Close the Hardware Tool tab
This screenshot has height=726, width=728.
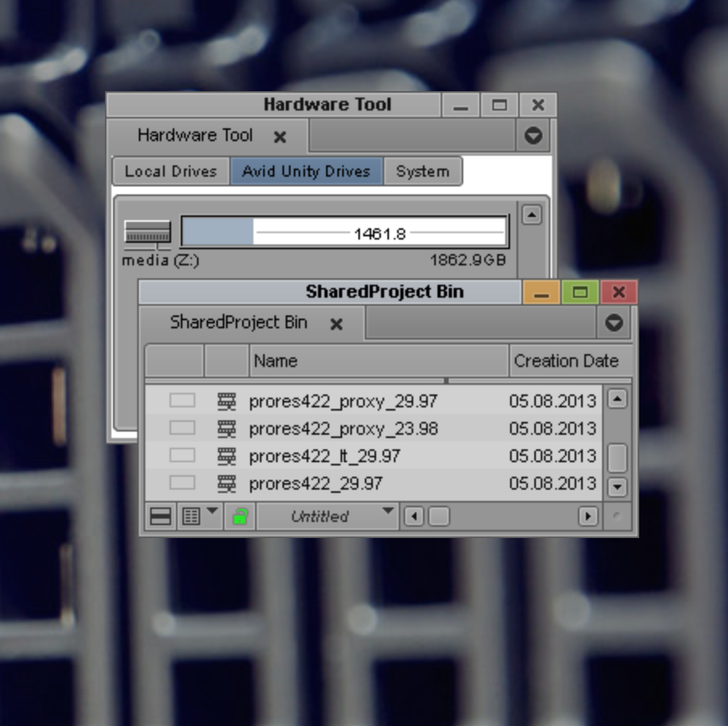point(280,136)
